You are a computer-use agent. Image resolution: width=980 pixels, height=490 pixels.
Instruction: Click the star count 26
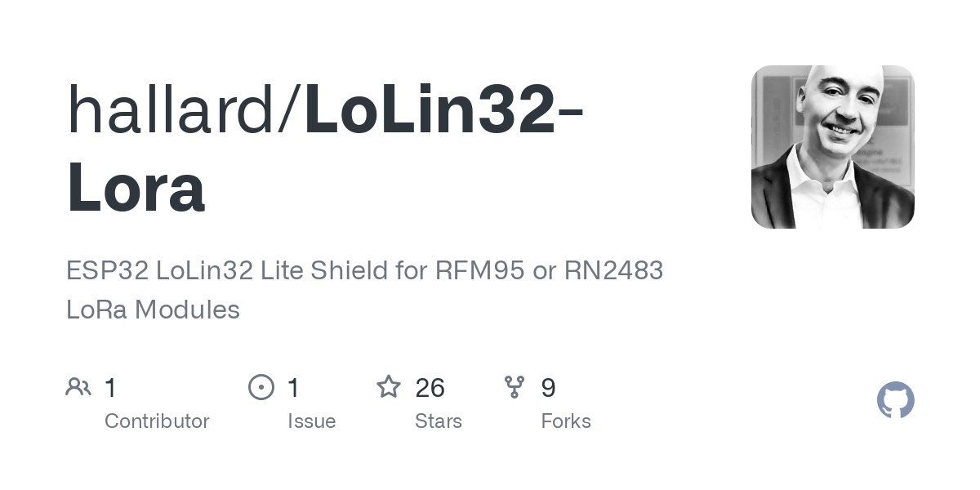(430, 388)
